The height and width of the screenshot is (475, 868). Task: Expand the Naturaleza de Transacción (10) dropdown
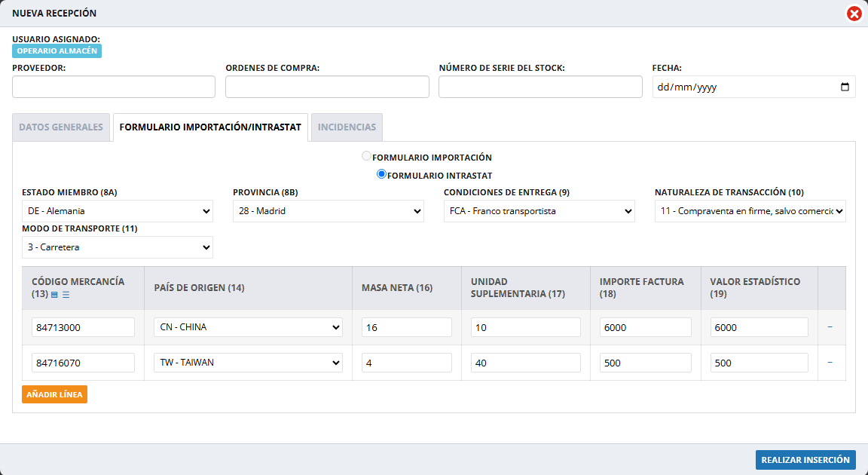(750, 211)
